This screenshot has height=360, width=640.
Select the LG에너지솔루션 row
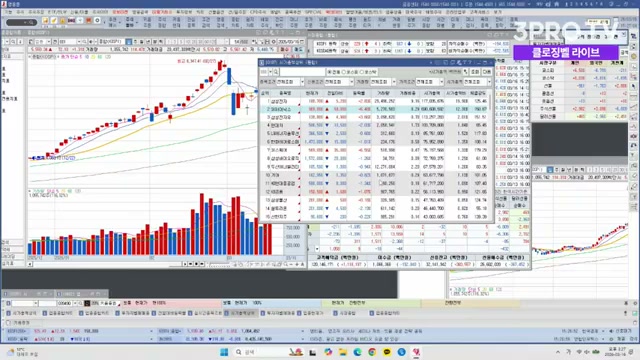373,133
